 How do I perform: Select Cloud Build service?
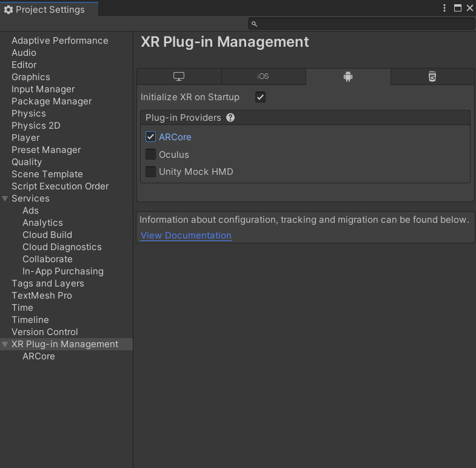[x=47, y=235]
